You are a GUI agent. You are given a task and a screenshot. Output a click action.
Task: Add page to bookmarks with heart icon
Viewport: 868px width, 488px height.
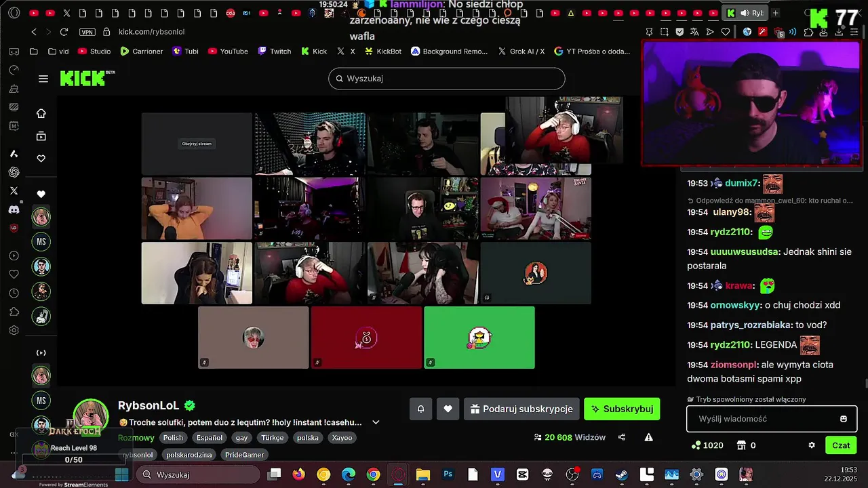point(726,32)
